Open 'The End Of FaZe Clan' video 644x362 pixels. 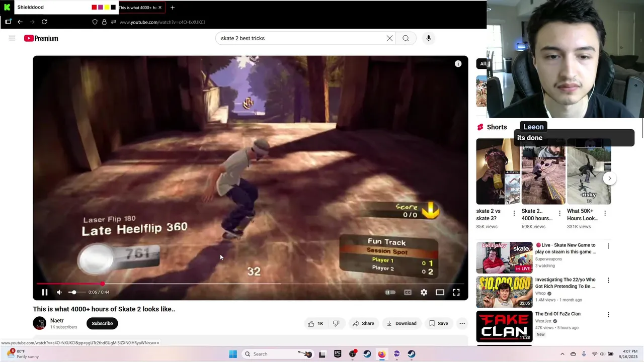(558, 314)
